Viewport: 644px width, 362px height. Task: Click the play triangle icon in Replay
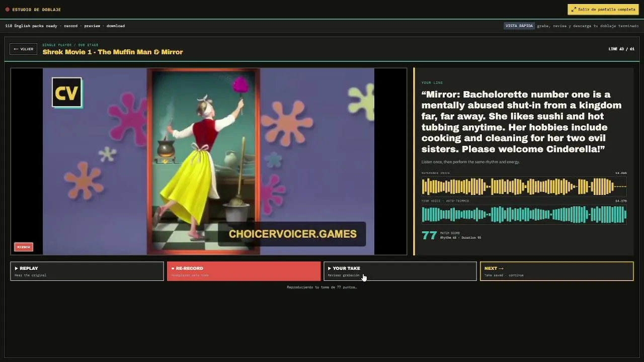point(17,268)
